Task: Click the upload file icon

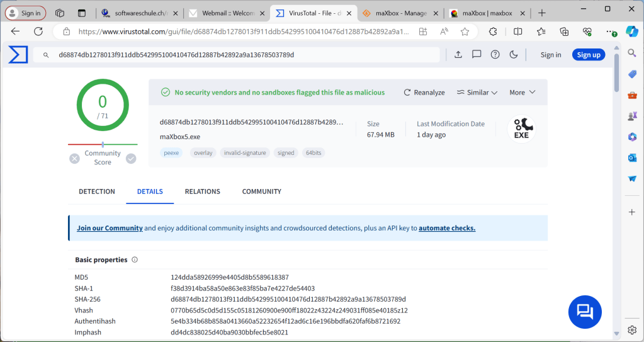Action: pyautogui.click(x=458, y=55)
